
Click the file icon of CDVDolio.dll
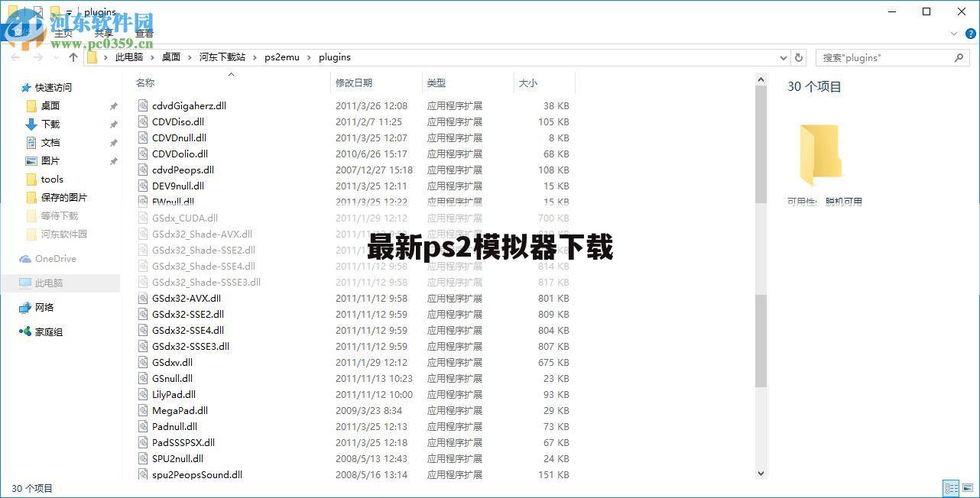tap(143, 154)
